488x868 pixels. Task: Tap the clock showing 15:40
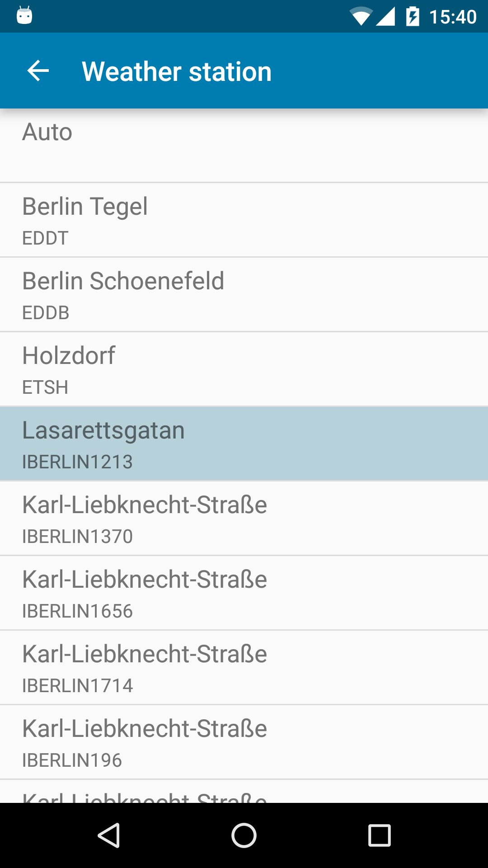pyautogui.click(x=453, y=17)
